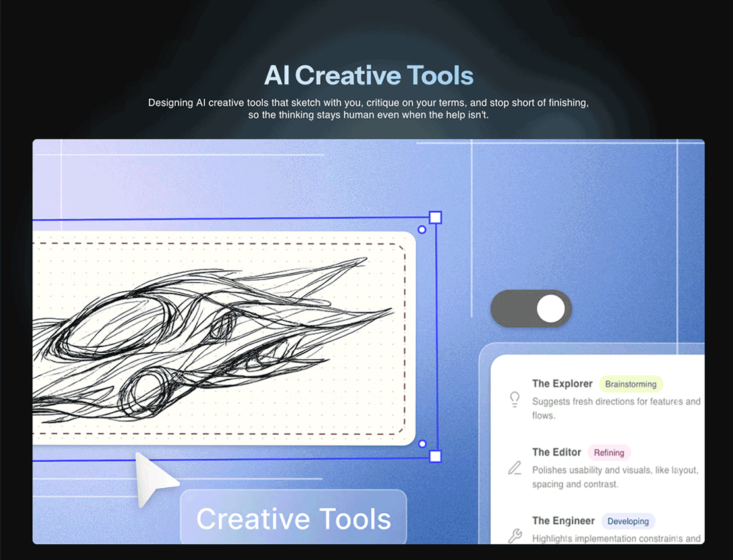Select the Developing tag
The width and height of the screenshot is (733, 560).
(628, 521)
